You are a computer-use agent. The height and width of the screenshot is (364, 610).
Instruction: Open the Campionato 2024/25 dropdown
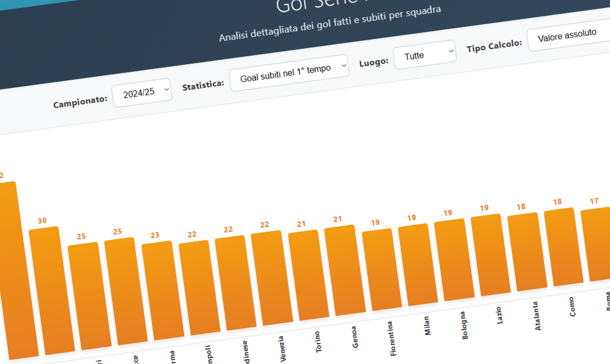click(142, 93)
